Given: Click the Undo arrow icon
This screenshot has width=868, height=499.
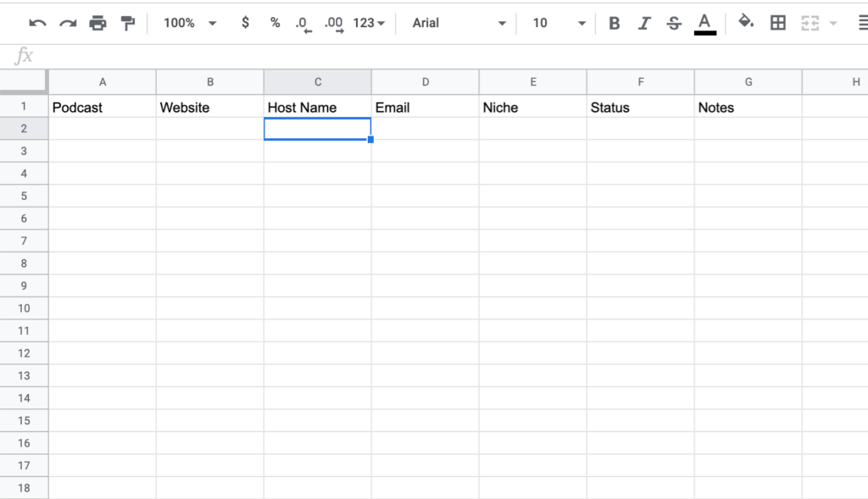Looking at the screenshot, I should (37, 23).
